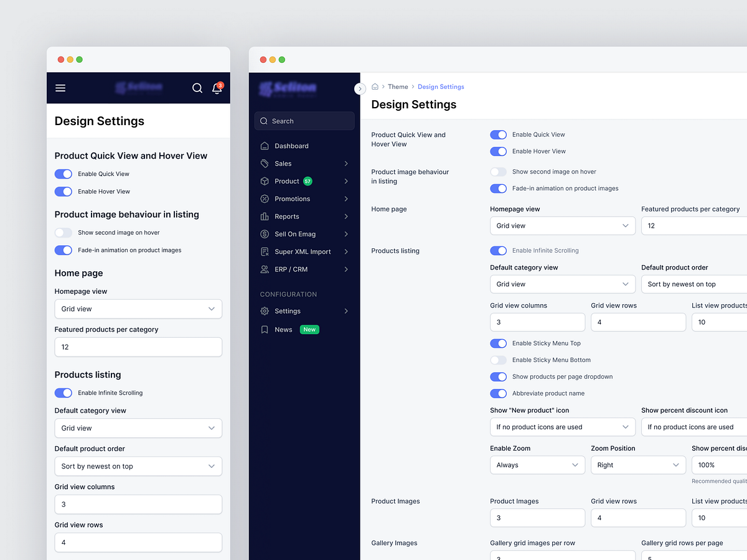The image size is (747, 560).
Task: Click the Promotions icon in sidebar
Action: [x=264, y=198]
